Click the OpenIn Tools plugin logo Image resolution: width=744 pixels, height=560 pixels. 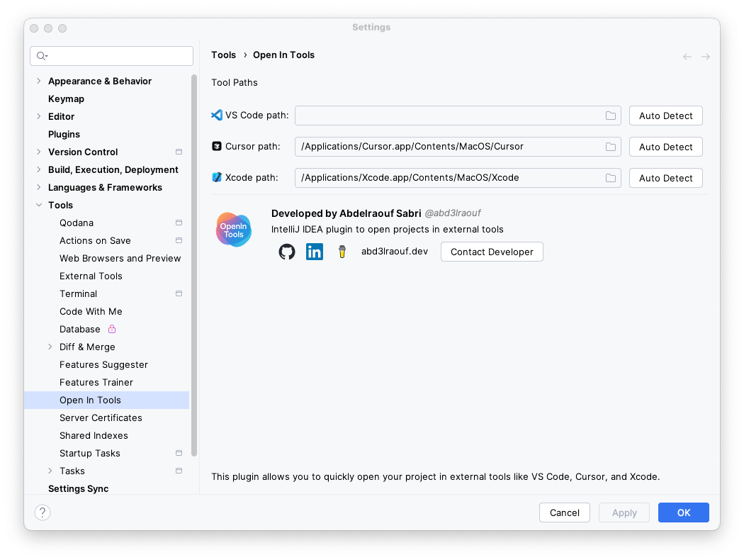pyautogui.click(x=233, y=229)
